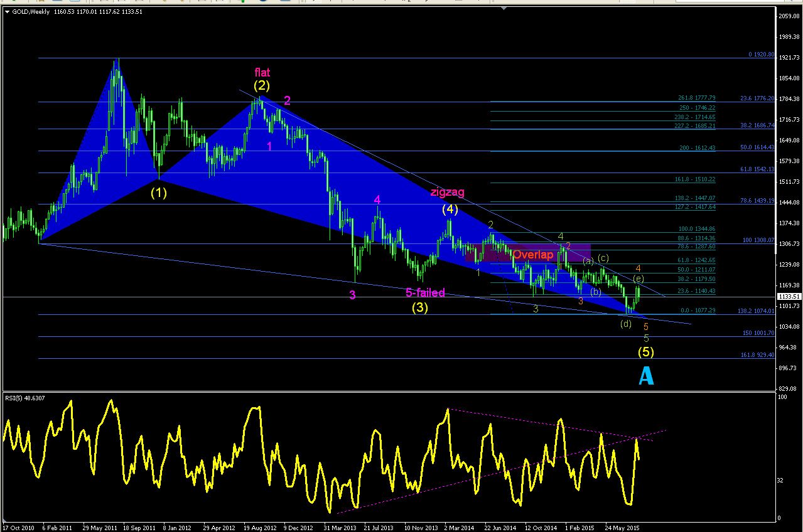Click Fibonacci label '61.8 - 1242.65'
803x532 pixels.
[x=698, y=260]
